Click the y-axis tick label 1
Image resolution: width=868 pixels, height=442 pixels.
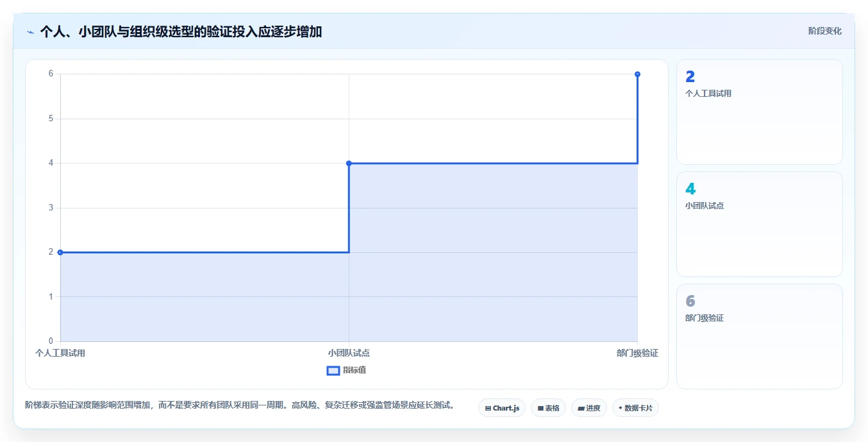[51, 296]
